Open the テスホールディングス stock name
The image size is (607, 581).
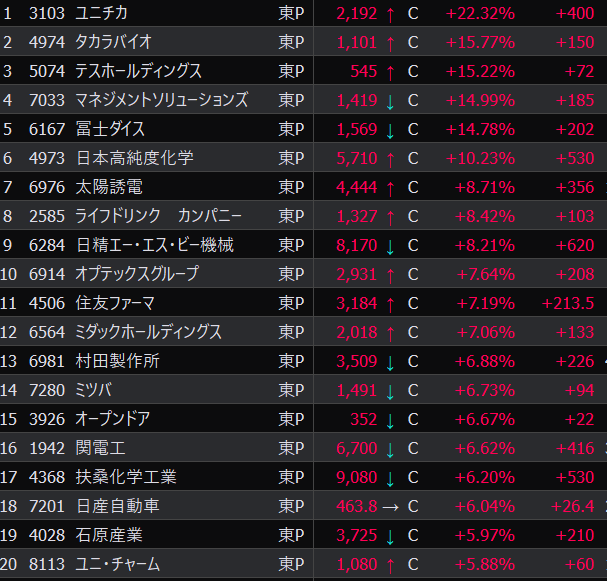[138, 71]
